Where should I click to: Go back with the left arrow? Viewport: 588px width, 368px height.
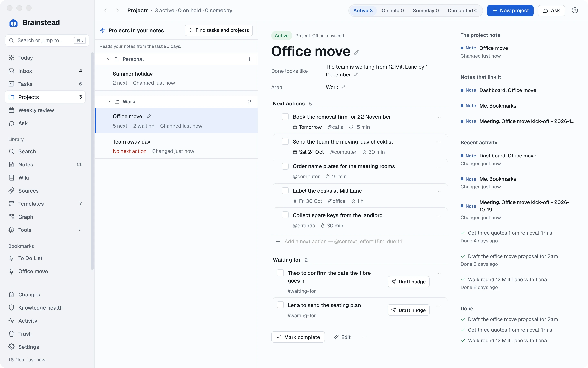pyautogui.click(x=105, y=10)
